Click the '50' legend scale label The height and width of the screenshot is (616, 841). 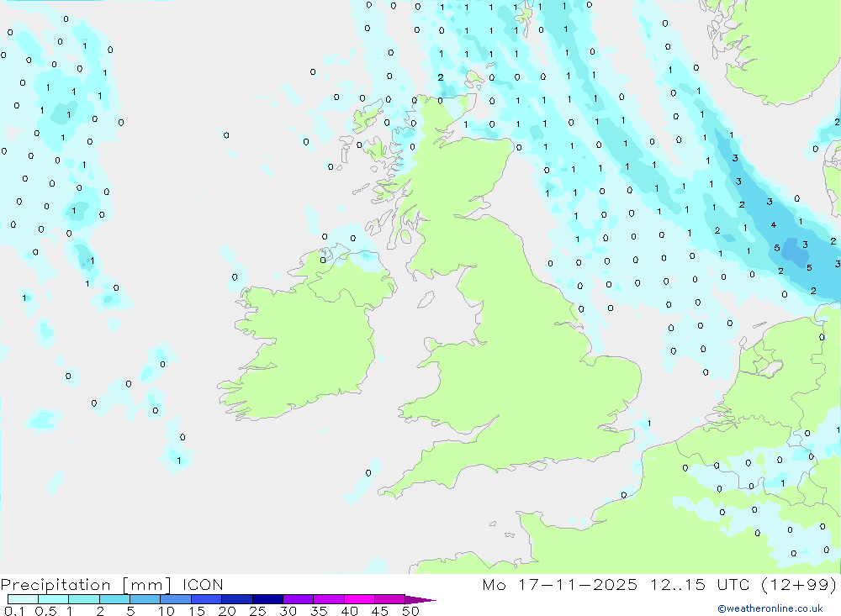tap(410, 611)
